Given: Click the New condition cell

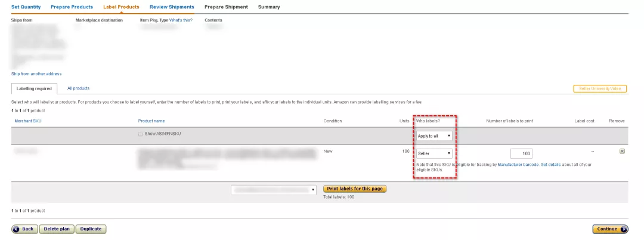Looking at the screenshot, I should (328, 151).
